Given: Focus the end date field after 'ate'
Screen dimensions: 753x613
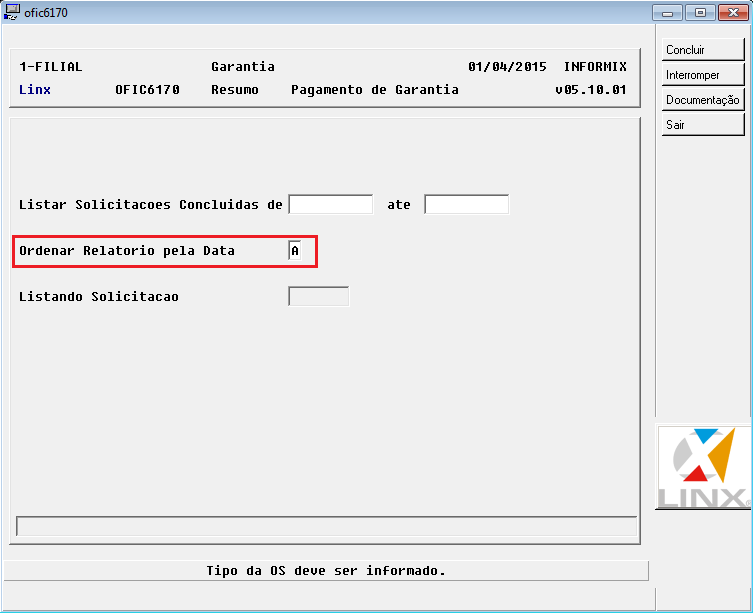Looking at the screenshot, I should tap(466, 204).
